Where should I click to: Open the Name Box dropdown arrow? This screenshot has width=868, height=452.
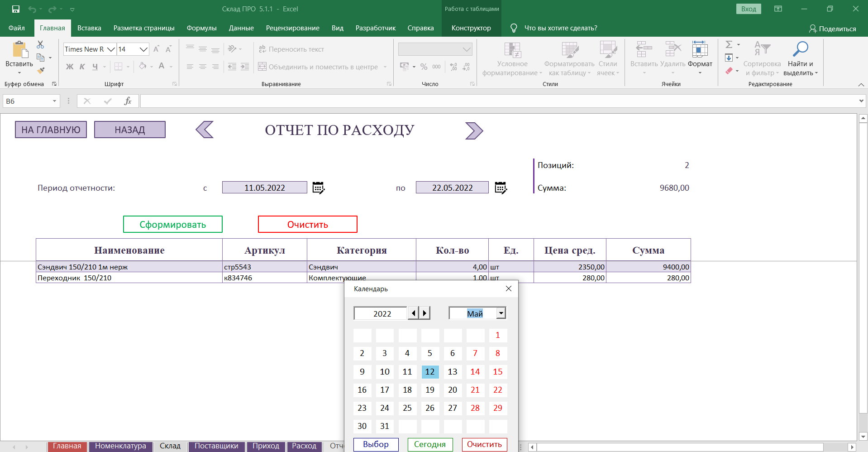click(54, 101)
